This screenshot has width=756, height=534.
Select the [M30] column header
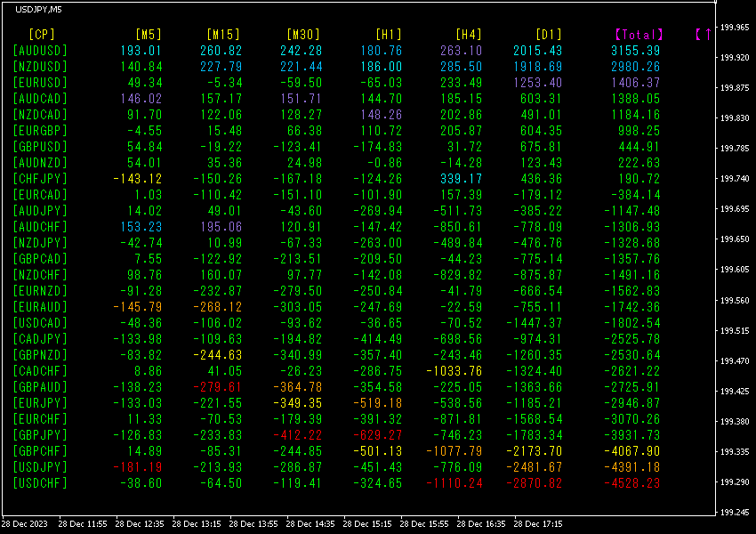pyautogui.click(x=303, y=35)
